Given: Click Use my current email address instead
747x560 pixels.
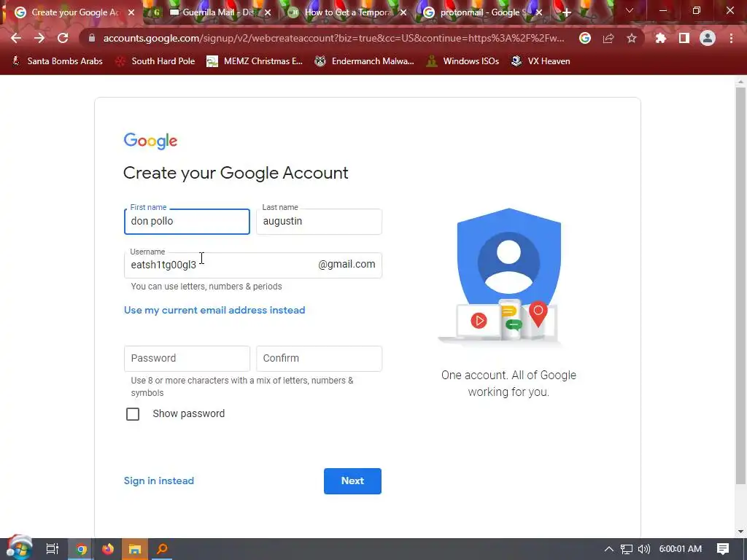Looking at the screenshot, I should [214, 311].
